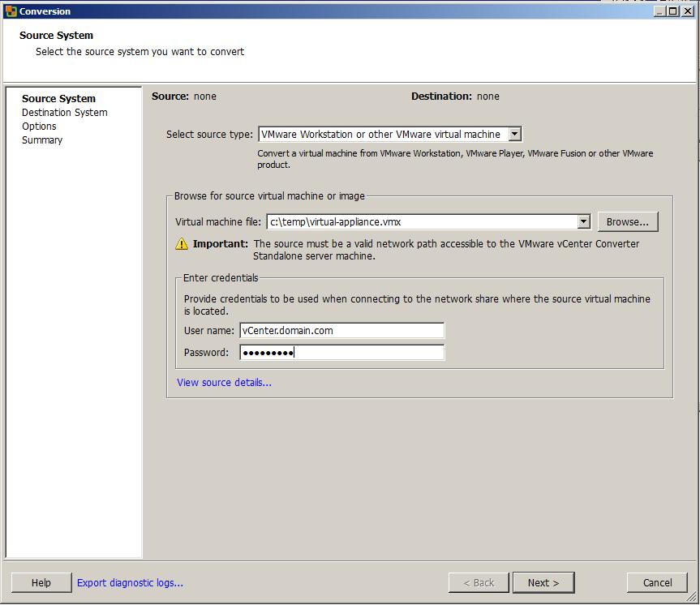The width and height of the screenshot is (700, 605).
Task: Click the disabled Back button
Action: click(478, 582)
